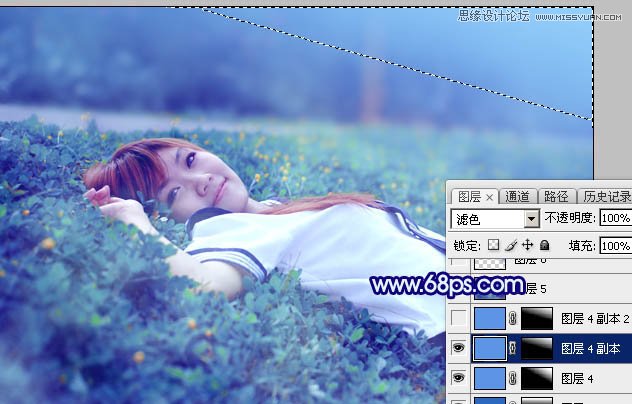632x404 pixels.
Task: Select the 图层 4 副本 2 layer name
Action: point(595,319)
